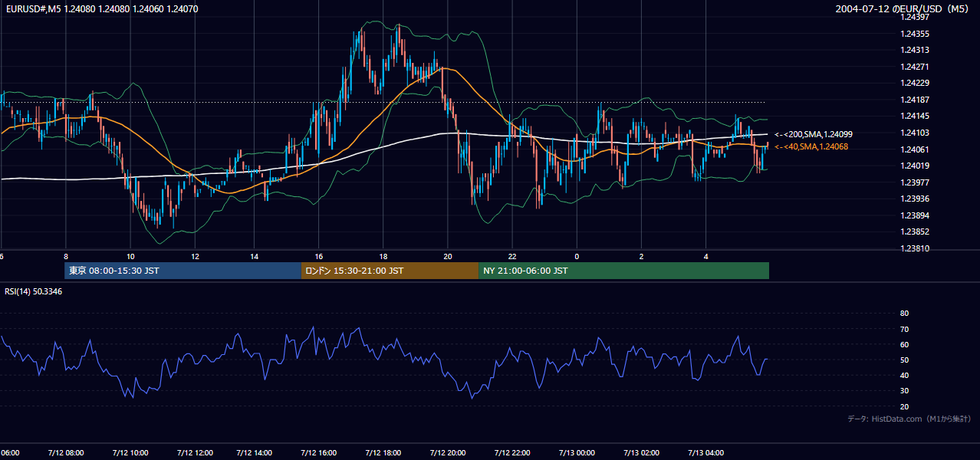Viewport: 980px width, 460px height.
Task: Click price axis label 1.23810
Action: [x=915, y=248]
